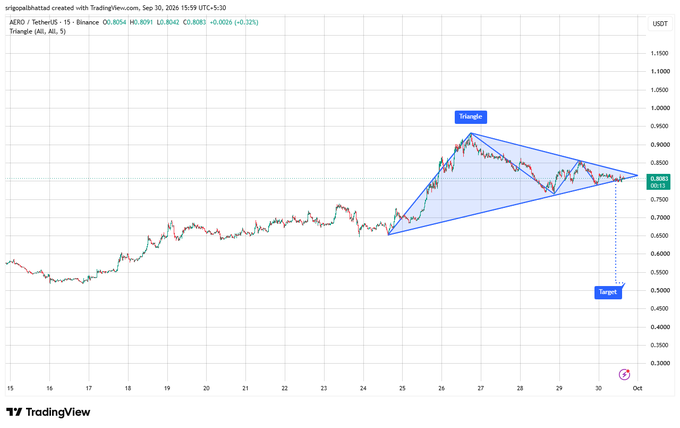Image resolution: width=680 pixels, height=428 pixels.
Task: Open the USDT currency selector
Action: [x=660, y=23]
